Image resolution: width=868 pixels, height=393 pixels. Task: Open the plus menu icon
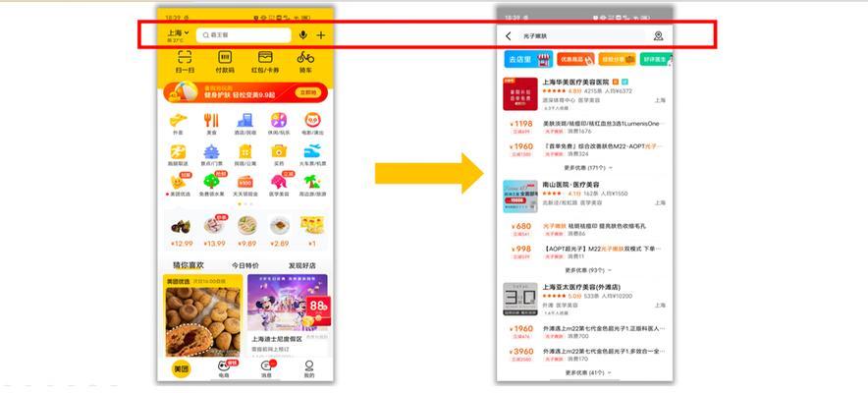pyautogui.click(x=321, y=34)
